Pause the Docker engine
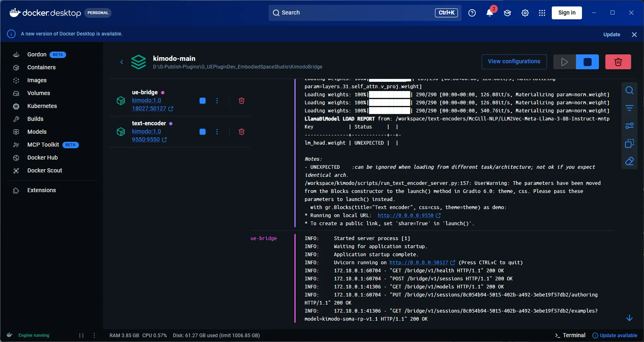Image resolution: width=644 pixels, height=342 pixels. (81, 335)
